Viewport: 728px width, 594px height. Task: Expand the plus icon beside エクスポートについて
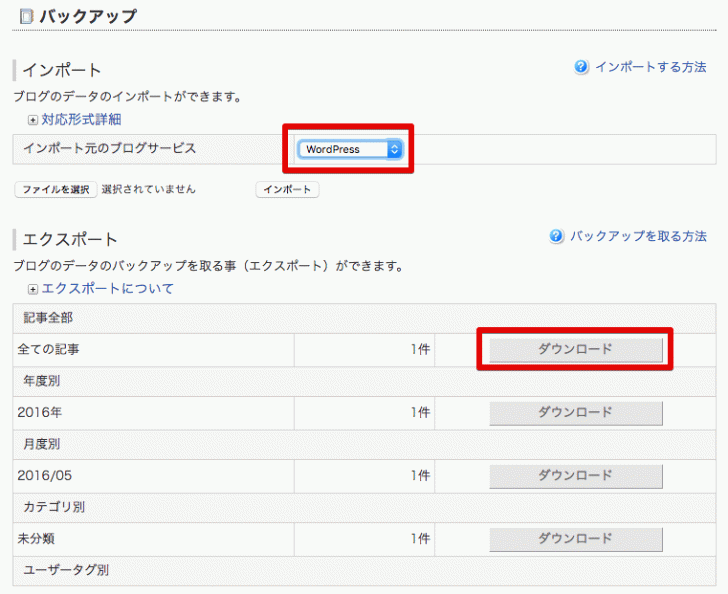(x=33, y=289)
